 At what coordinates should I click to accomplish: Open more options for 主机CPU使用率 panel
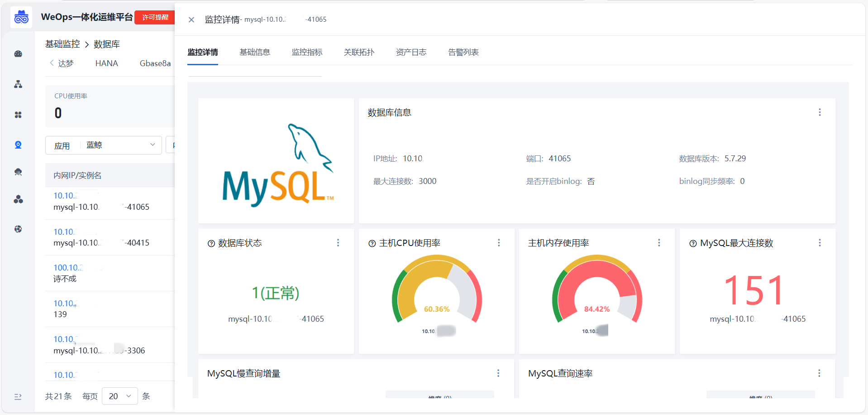[499, 243]
